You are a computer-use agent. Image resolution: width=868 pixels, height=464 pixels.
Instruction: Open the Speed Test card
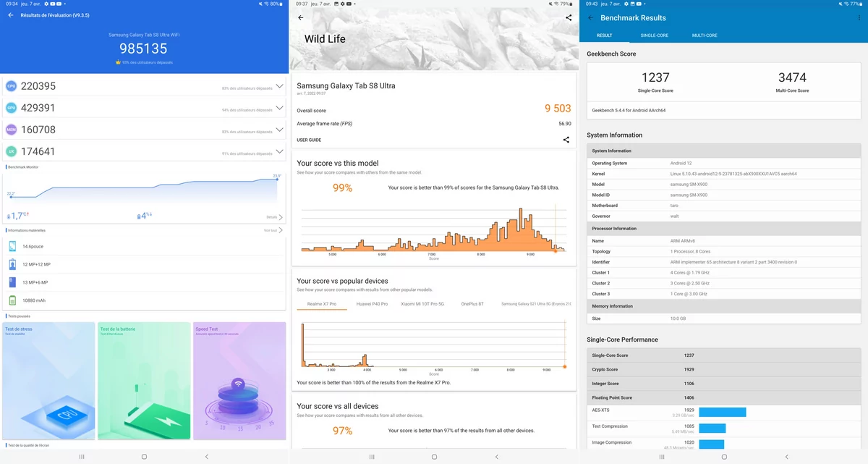239,381
